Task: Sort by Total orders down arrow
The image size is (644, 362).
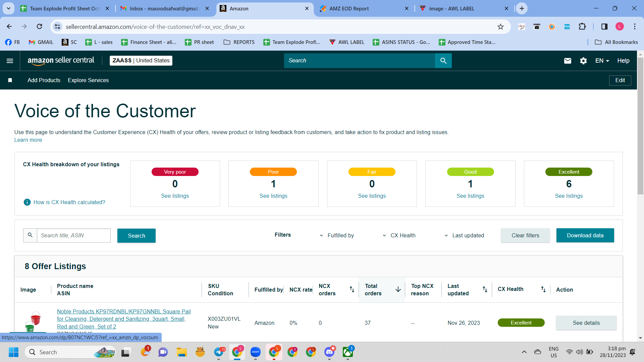Action: point(398,289)
